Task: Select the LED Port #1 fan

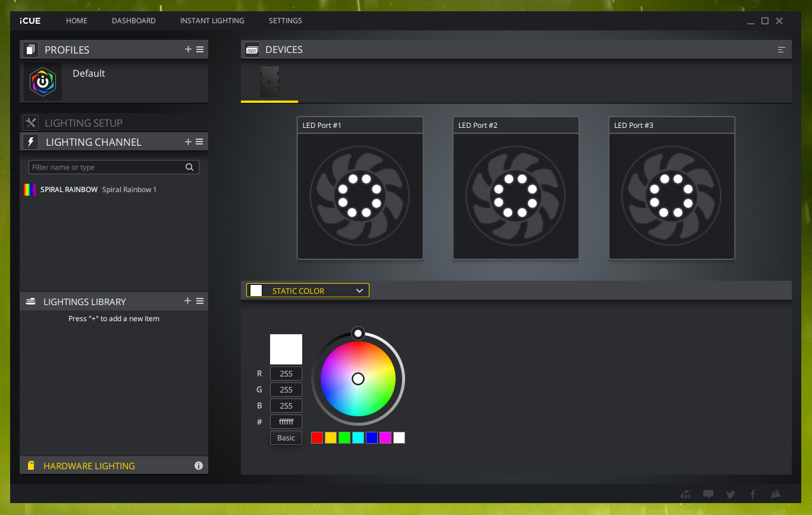Action: [x=360, y=196]
